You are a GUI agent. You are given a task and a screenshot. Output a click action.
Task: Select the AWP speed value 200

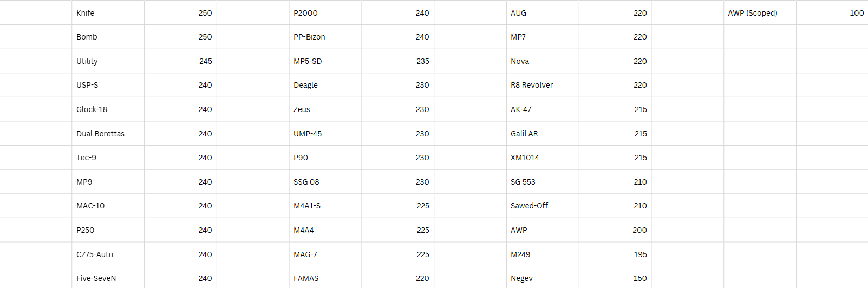tap(615, 230)
